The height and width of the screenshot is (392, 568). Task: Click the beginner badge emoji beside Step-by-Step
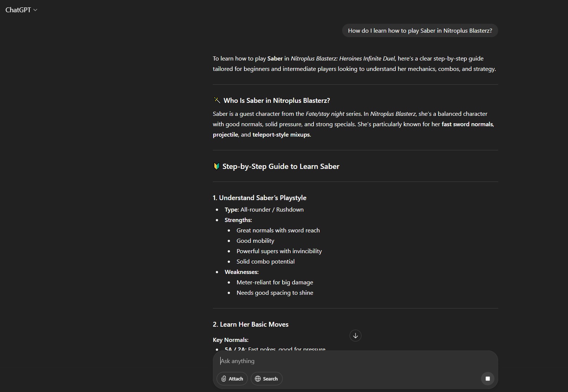[x=216, y=166]
